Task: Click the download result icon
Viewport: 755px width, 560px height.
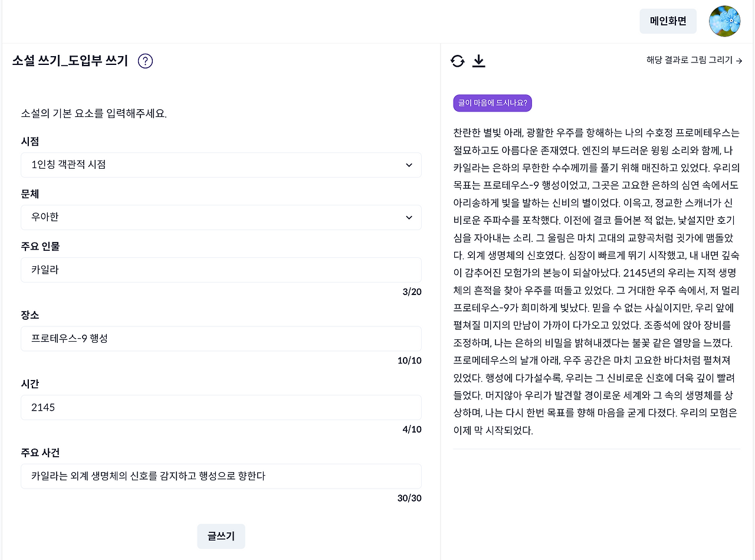Action: pos(479,61)
